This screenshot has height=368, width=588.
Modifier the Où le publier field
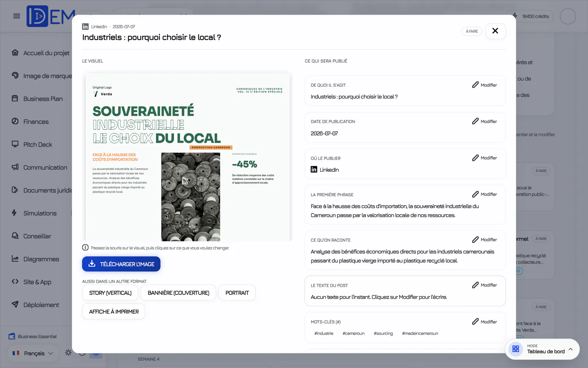click(485, 158)
